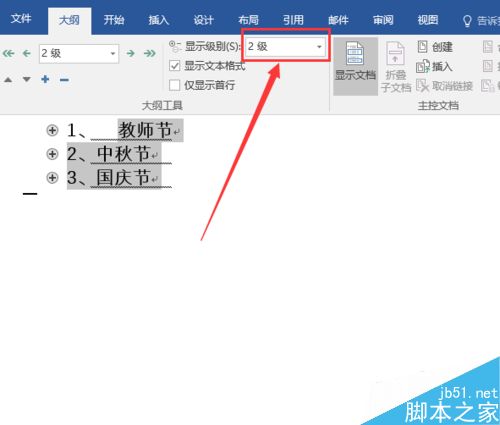Expand the 中秋节 heading plus symbol
Image resolution: width=500 pixels, height=425 pixels.
point(52,154)
